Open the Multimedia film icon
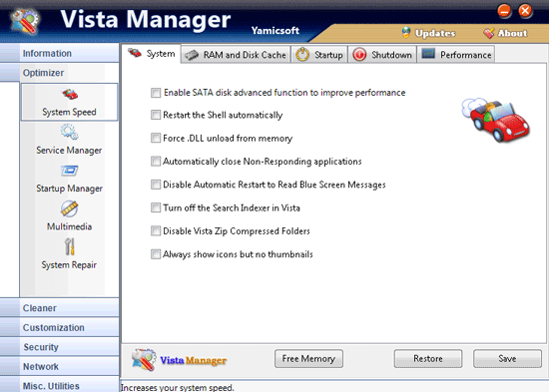 (x=69, y=208)
